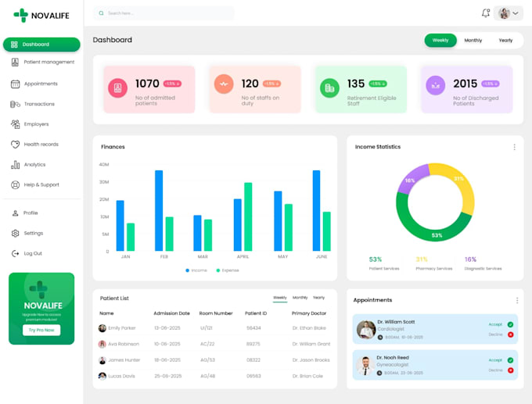Click Emily Parker's avatar
Screen dimensions: 532x404
(102, 328)
